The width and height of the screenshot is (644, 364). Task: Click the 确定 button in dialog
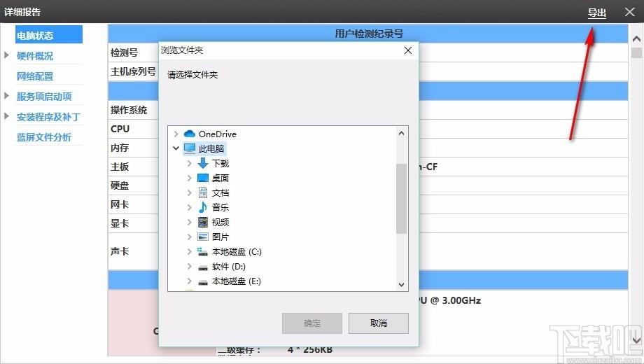pos(312,323)
